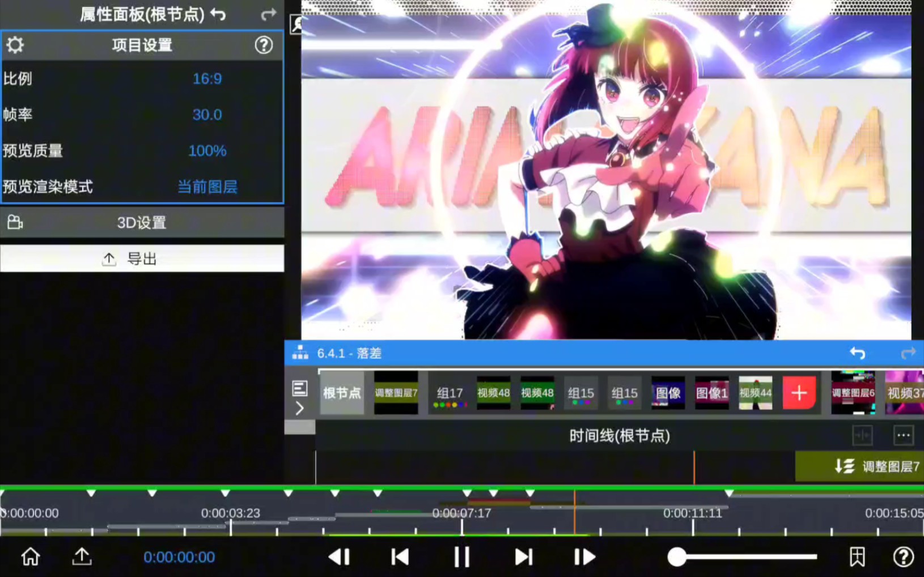Image resolution: width=924 pixels, height=577 pixels.
Task: Select the 视频37 layer thumbnail
Action: point(905,393)
